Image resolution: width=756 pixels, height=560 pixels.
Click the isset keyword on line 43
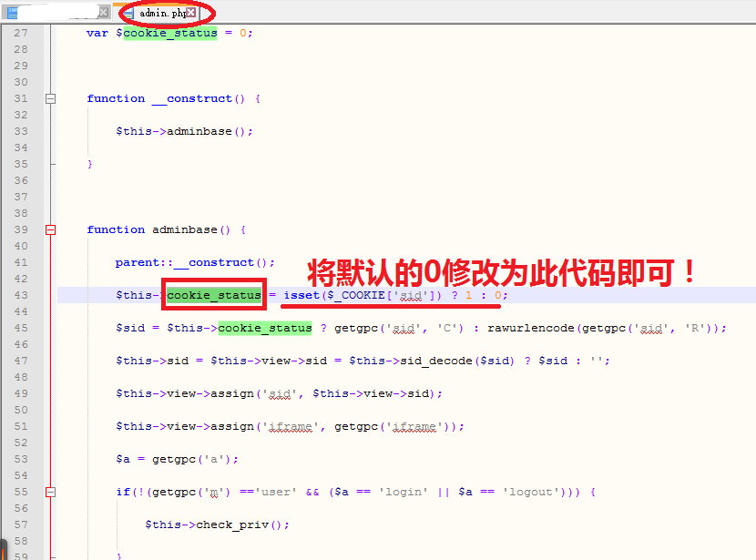(x=301, y=294)
